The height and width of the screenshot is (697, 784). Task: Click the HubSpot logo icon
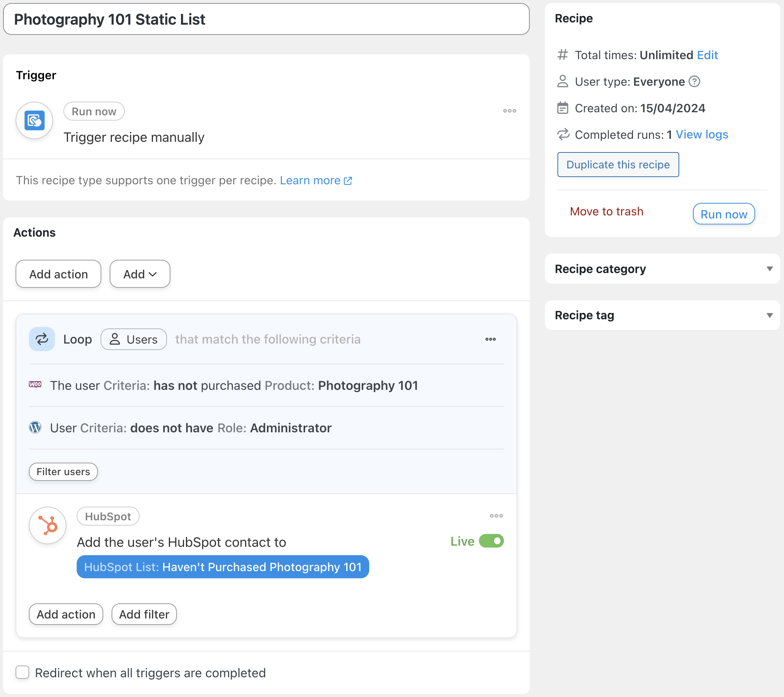pyautogui.click(x=48, y=525)
